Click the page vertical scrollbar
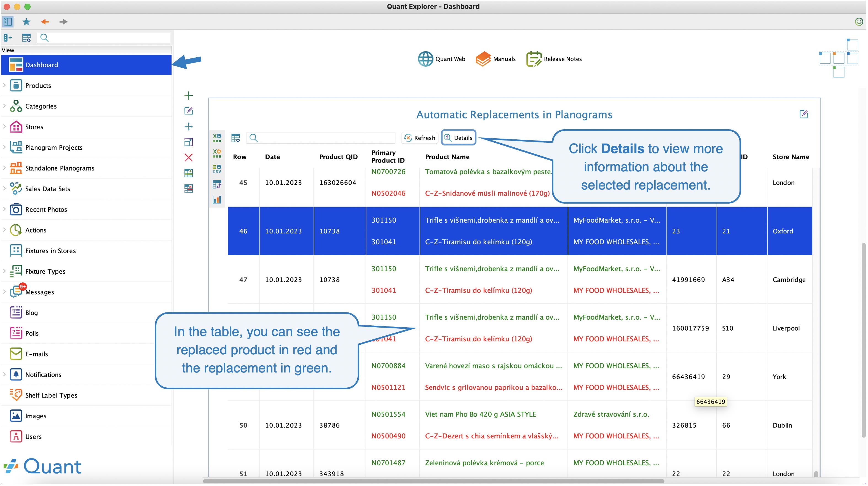The width and height of the screenshot is (868, 486). pos(863,340)
